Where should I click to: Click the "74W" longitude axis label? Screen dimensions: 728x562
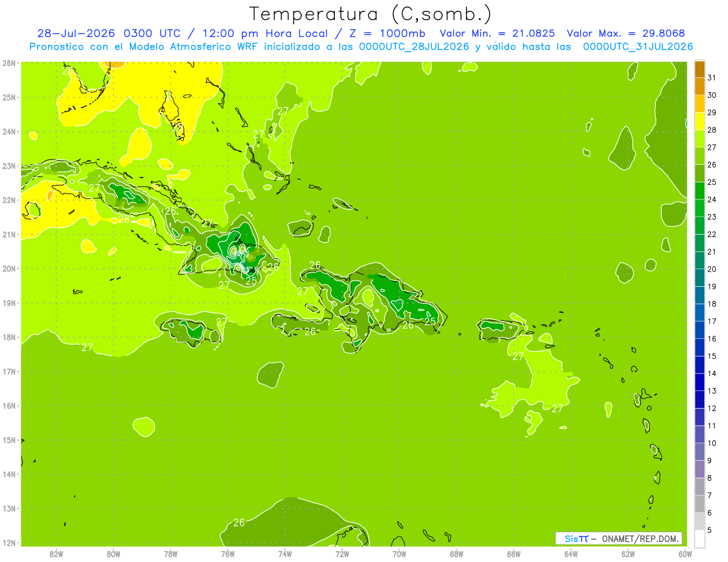click(285, 554)
